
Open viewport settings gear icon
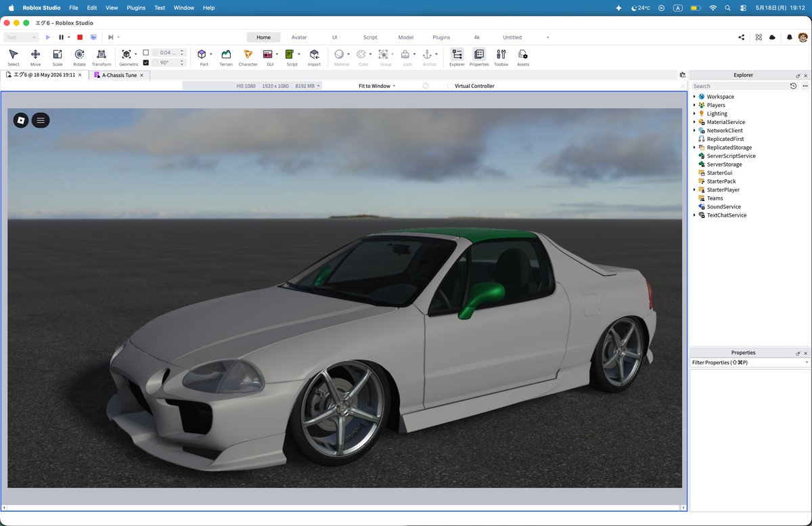(682, 75)
